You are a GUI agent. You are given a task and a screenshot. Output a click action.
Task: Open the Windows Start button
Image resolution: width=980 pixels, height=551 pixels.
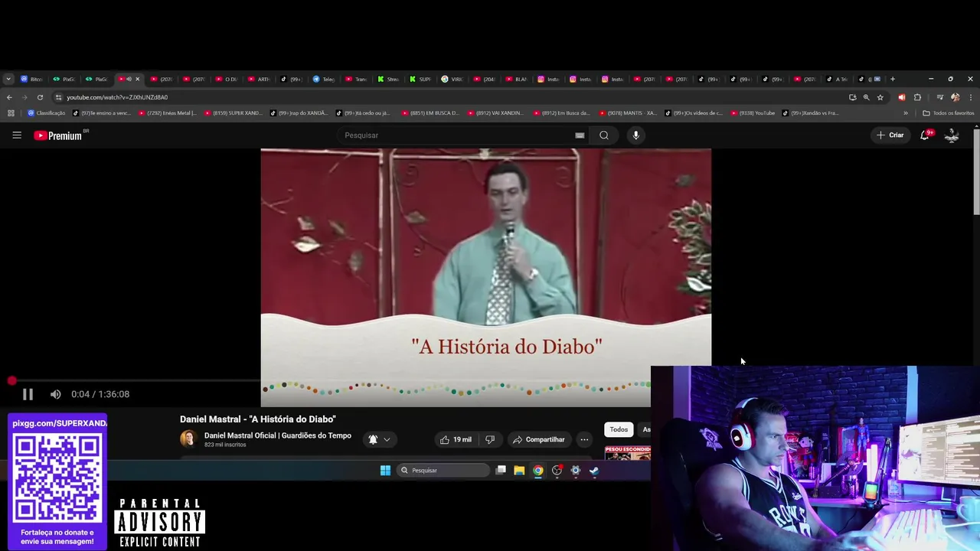(385, 471)
